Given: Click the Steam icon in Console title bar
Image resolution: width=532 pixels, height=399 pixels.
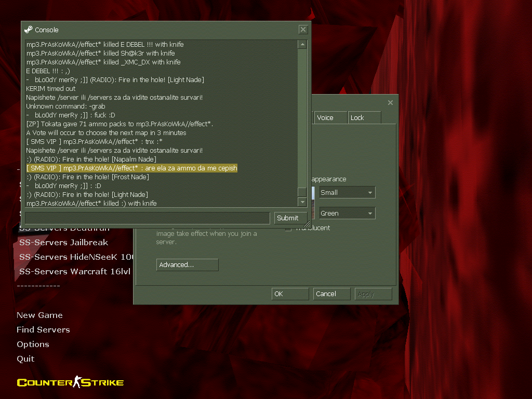Looking at the screenshot, I should click(29, 30).
